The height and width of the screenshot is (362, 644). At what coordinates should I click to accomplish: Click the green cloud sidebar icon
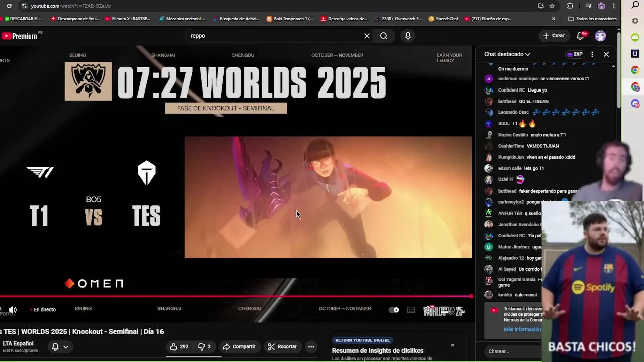[635, 37]
